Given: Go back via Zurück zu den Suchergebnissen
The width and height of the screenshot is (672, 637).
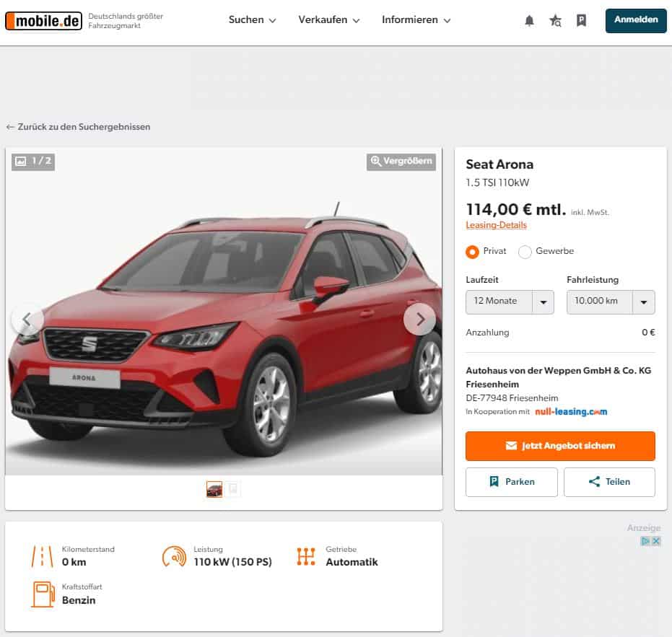Looking at the screenshot, I should tap(79, 127).
